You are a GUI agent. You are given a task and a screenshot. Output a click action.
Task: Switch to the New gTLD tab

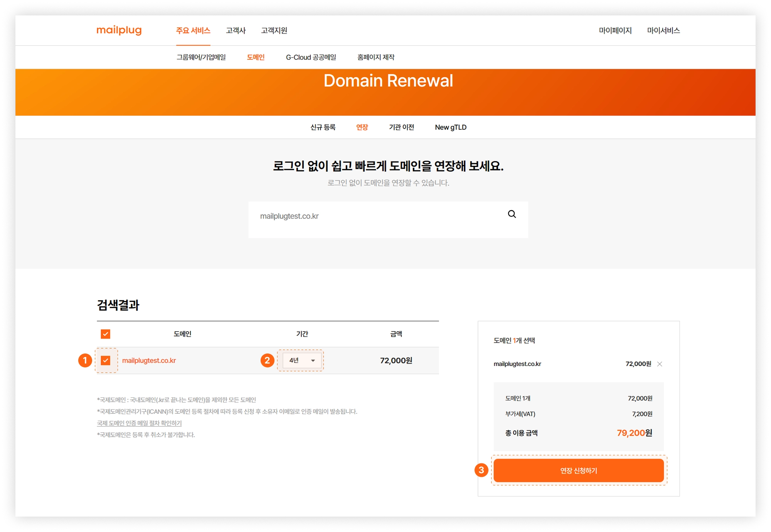pyautogui.click(x=450, y=127)
